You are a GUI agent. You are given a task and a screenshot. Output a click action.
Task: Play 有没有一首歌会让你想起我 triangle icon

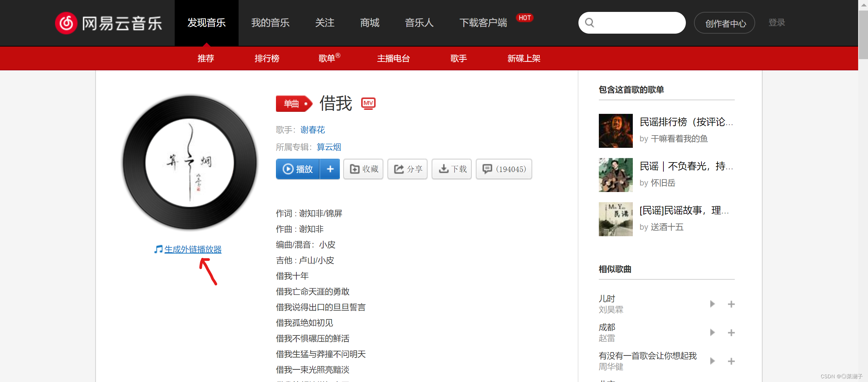[712, 361]
